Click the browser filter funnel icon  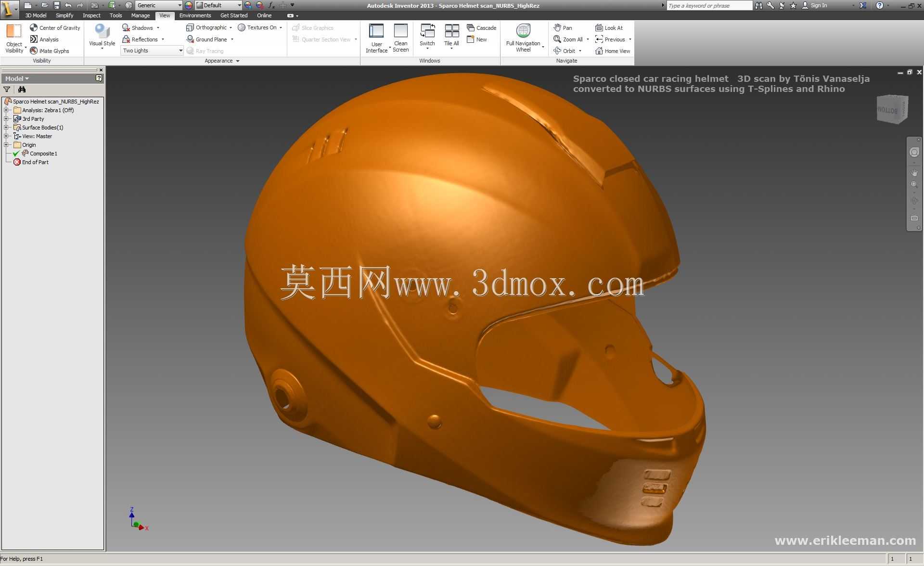pos(7,90)
